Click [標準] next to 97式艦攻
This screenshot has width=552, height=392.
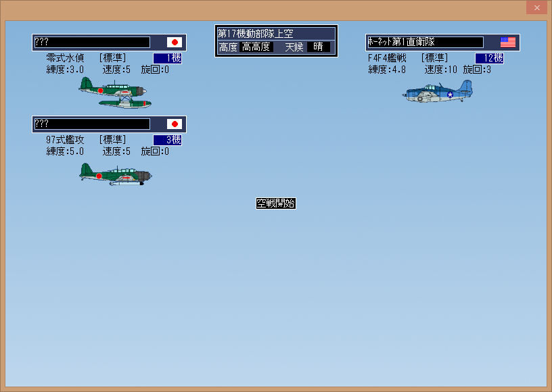tap(113, 140)
